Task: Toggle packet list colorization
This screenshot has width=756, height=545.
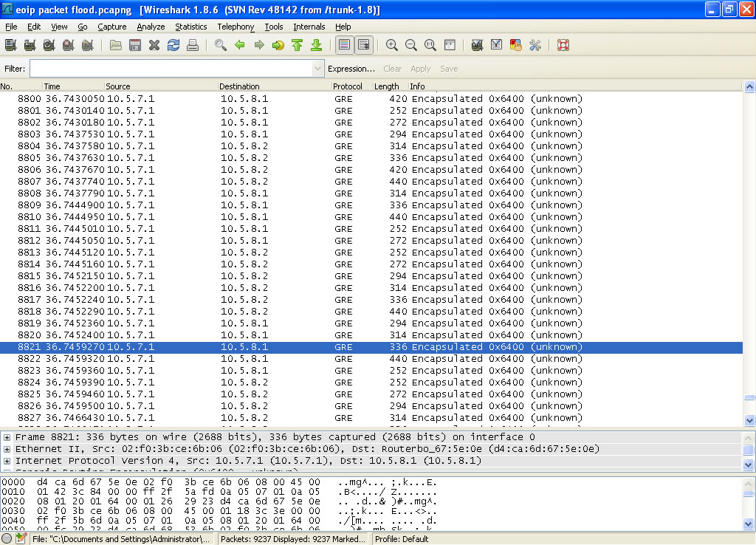Action: [344, 45]
